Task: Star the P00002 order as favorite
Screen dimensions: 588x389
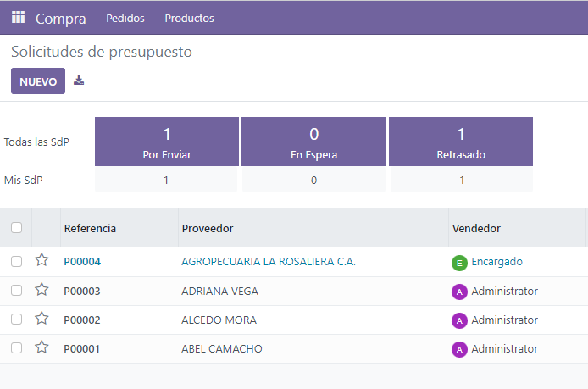Action: (x=42, y=318)
